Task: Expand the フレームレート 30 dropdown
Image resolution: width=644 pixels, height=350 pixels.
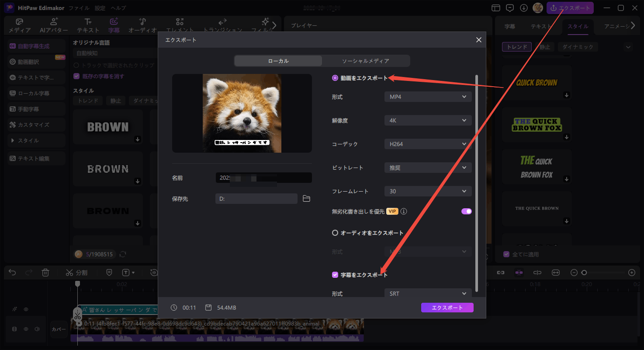Action: [x=428, y=191]
